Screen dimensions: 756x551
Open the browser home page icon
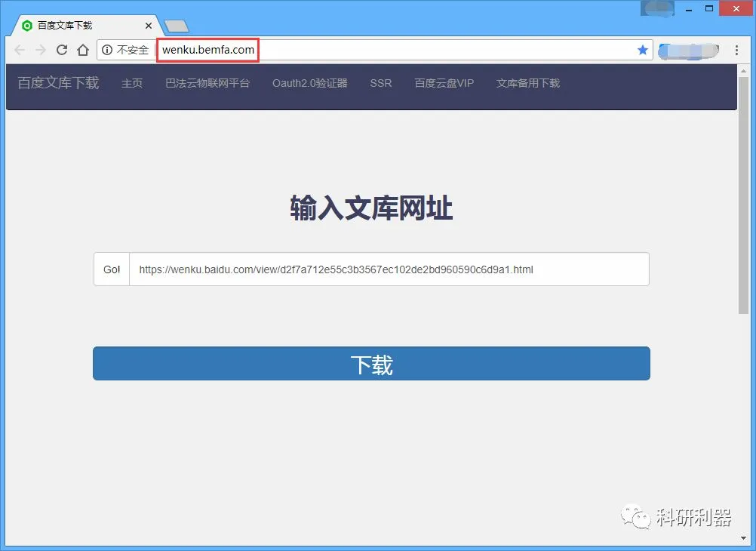83,50
